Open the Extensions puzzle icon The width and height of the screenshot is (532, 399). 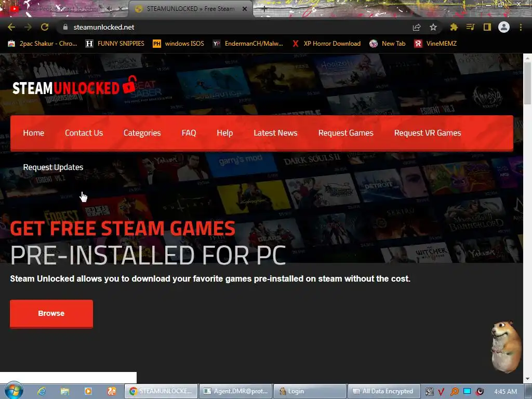pyautogui.click(x=454, y=27)
